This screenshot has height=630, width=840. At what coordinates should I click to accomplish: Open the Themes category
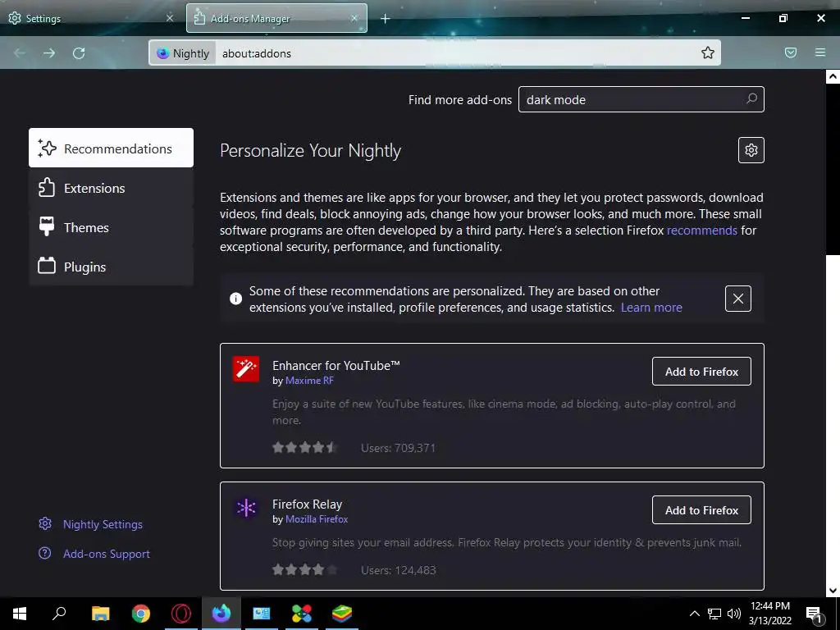pyautogui.click(x=111, y=228)
